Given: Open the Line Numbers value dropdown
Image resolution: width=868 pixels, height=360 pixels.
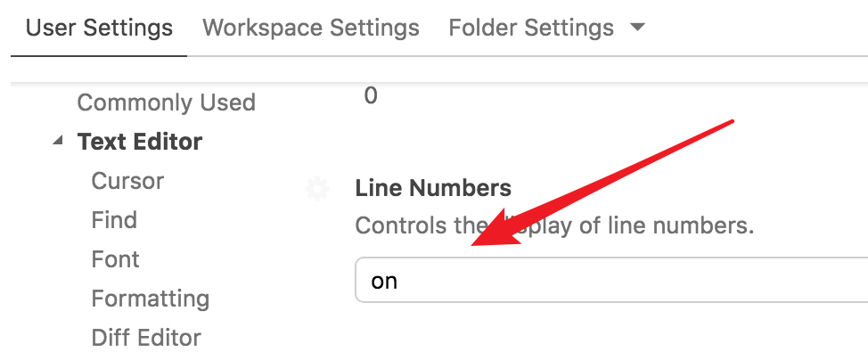Looking at the screenshot, I should [x=611, y=282].
